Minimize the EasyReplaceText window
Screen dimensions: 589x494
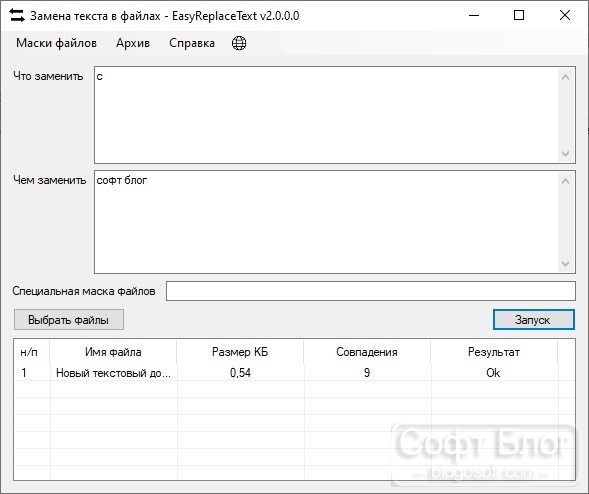coord(474,15)
